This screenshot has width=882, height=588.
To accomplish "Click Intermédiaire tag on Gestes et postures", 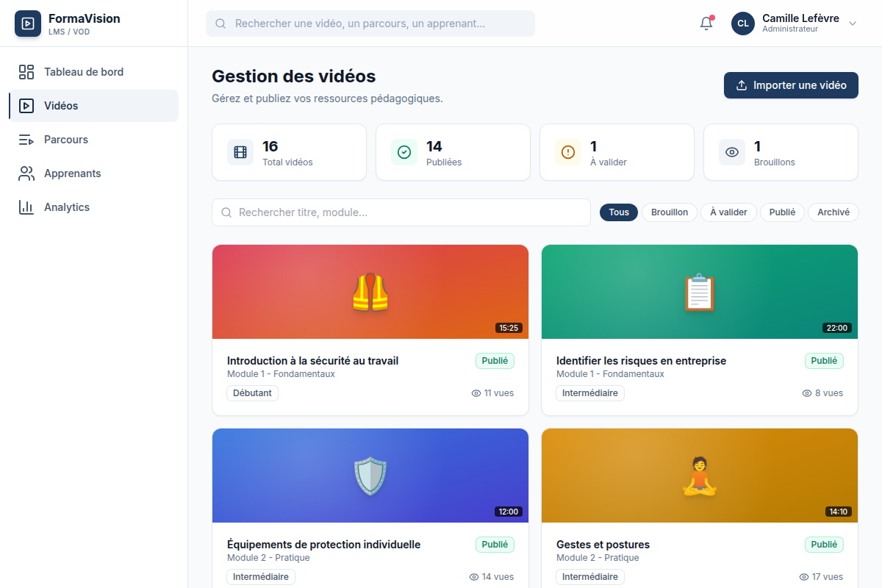I will [x=590, y=577].
